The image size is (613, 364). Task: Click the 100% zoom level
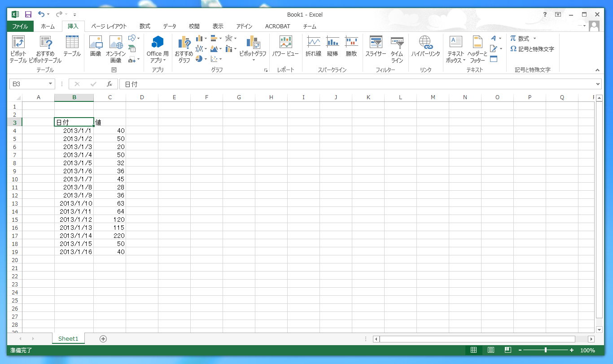click(x=587, y=350)
